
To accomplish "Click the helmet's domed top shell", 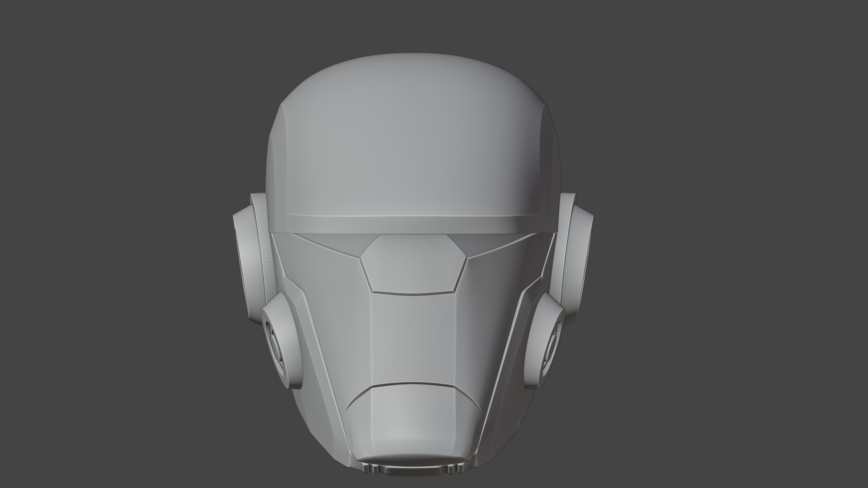I will (412, 140).
